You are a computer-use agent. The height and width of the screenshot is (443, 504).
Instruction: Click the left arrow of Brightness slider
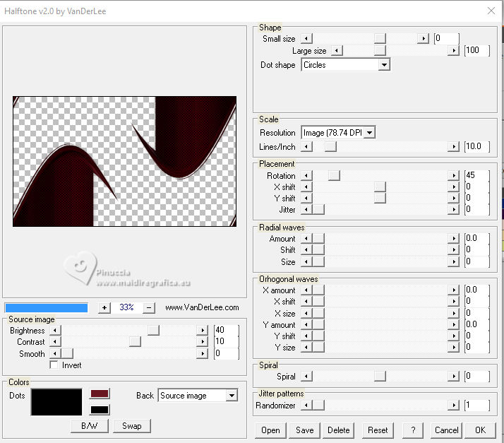pos(55,330)
